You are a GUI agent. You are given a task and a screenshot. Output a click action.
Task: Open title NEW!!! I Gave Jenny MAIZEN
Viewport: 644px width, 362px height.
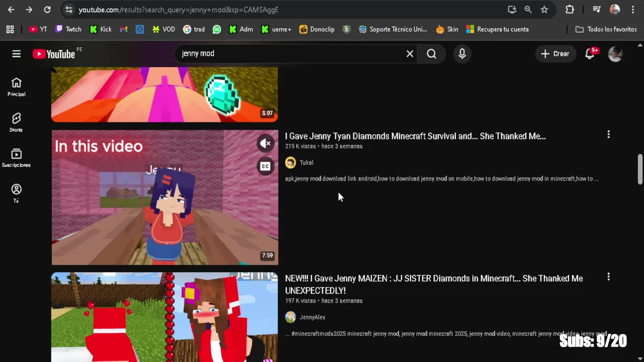click(x=434, y=285)
